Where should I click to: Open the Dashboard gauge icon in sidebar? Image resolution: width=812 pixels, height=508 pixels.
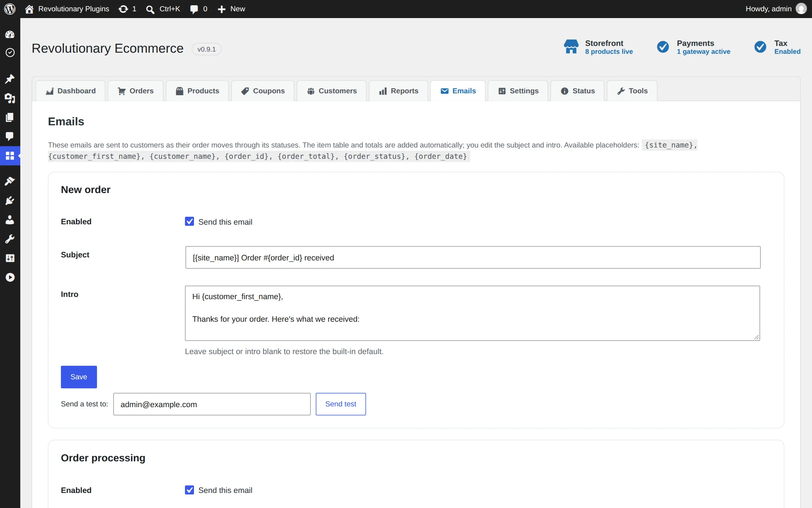tap(10, 35)
